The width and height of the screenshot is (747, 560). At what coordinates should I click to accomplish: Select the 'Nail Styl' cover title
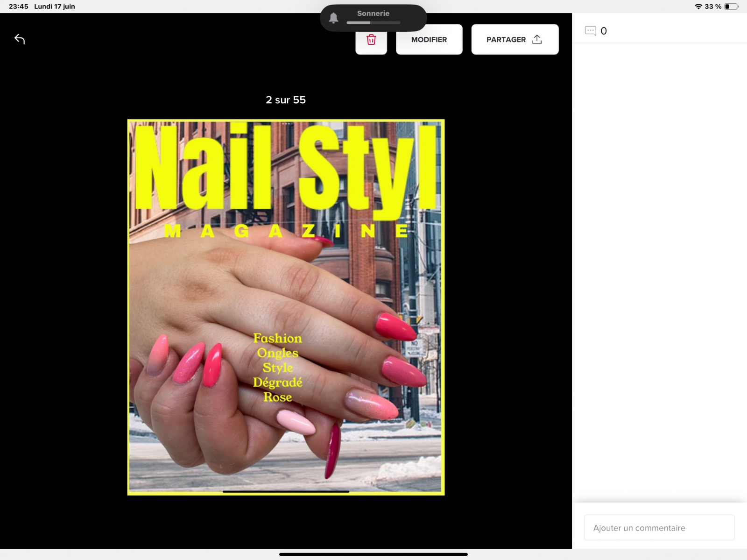[x=286, y=168]
